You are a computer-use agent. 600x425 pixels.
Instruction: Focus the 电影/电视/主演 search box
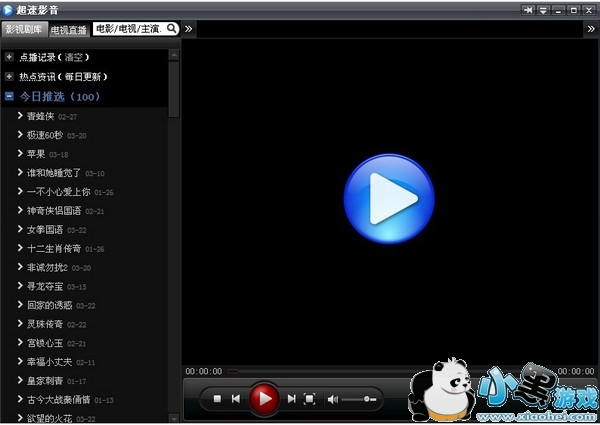(x=129, y=29)
